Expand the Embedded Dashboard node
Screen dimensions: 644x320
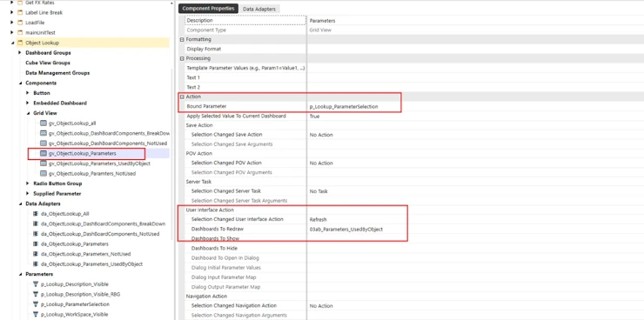pyautogui.click(x=28, y=103)
